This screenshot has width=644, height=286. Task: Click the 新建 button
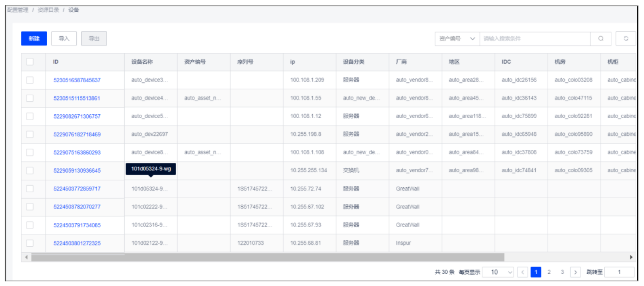click(x=34, y=38)
